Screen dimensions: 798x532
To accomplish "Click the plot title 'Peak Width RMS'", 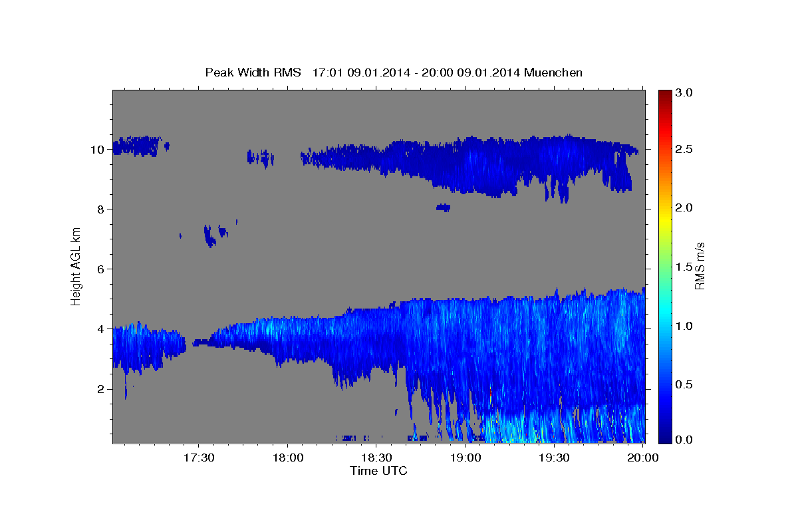I will (x=253, y=72).
